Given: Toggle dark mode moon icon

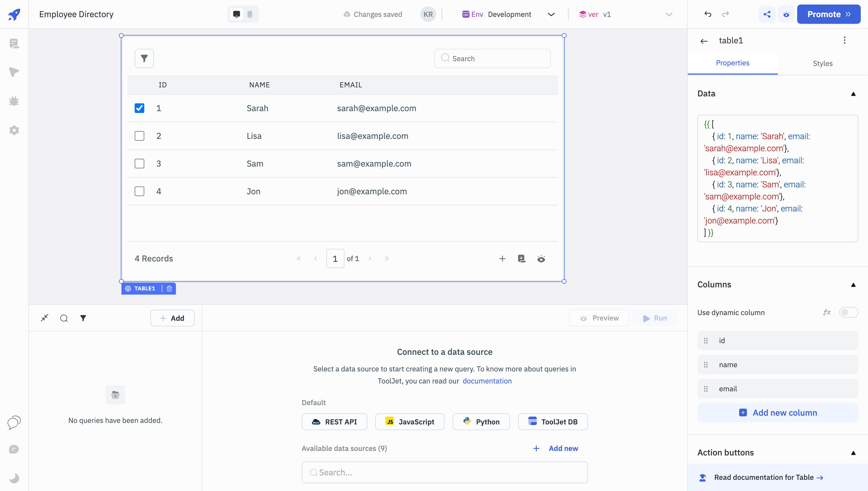Looking at the screenshot, I should pos(14,478).
